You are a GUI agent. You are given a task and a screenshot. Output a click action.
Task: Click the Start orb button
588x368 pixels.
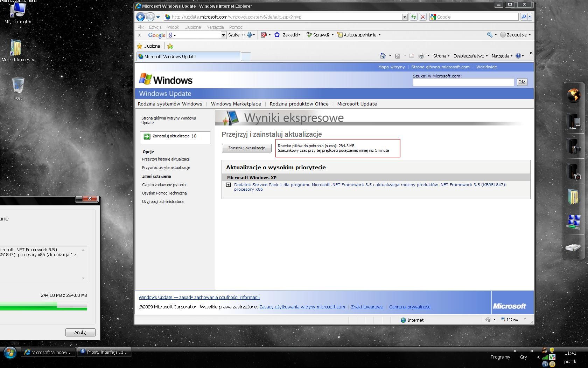[10, 353]
